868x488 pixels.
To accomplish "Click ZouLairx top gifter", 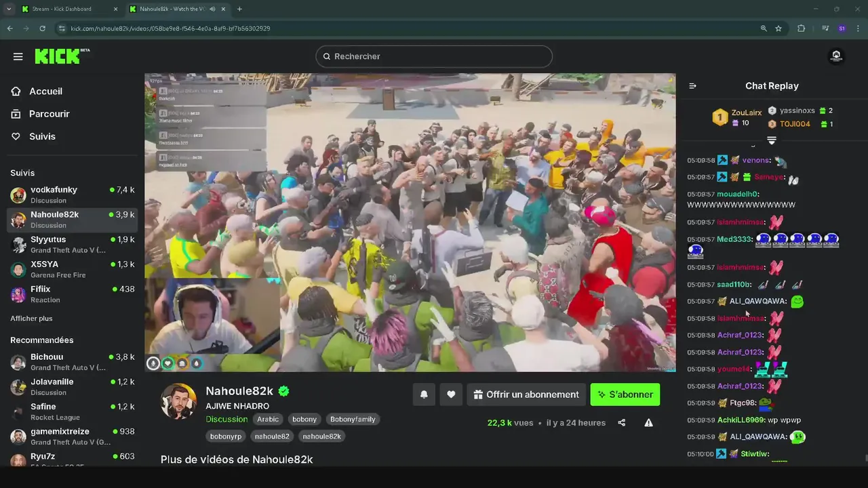I will tap(747, 113).
